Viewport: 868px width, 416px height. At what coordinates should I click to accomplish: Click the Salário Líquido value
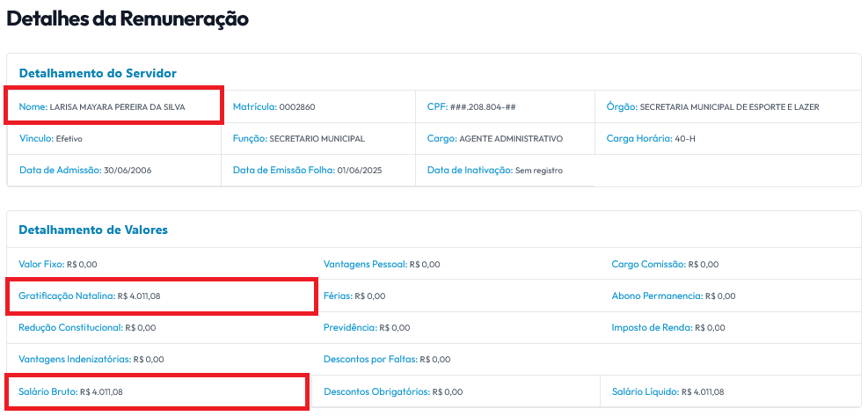coord(703,391)
